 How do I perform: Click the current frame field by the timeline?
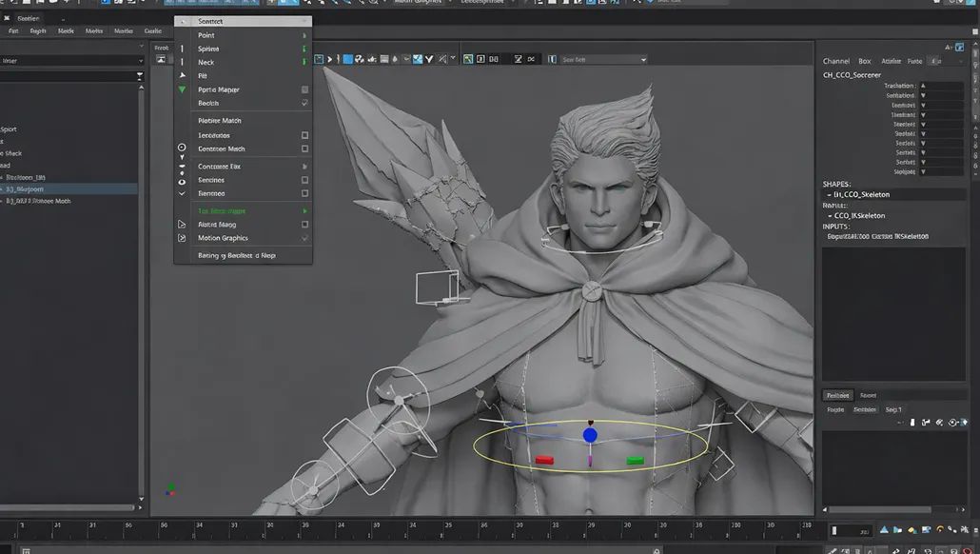point(850,530)
